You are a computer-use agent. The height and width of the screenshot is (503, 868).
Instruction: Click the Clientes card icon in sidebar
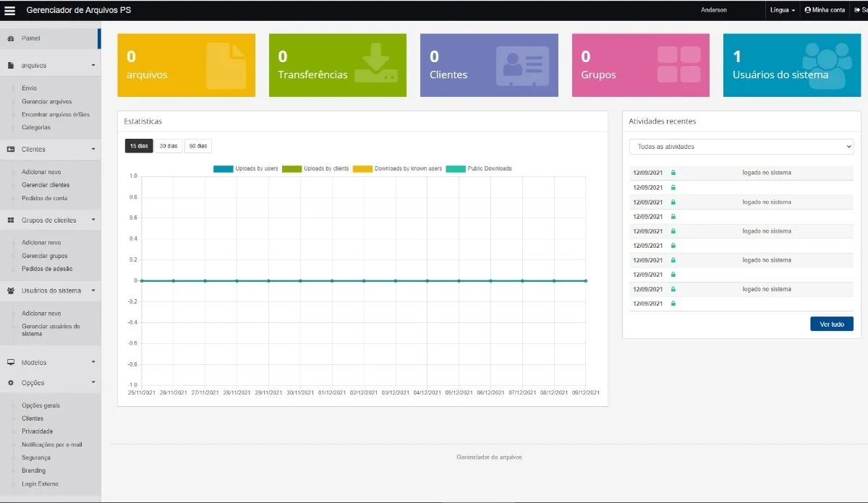(11, 149)
